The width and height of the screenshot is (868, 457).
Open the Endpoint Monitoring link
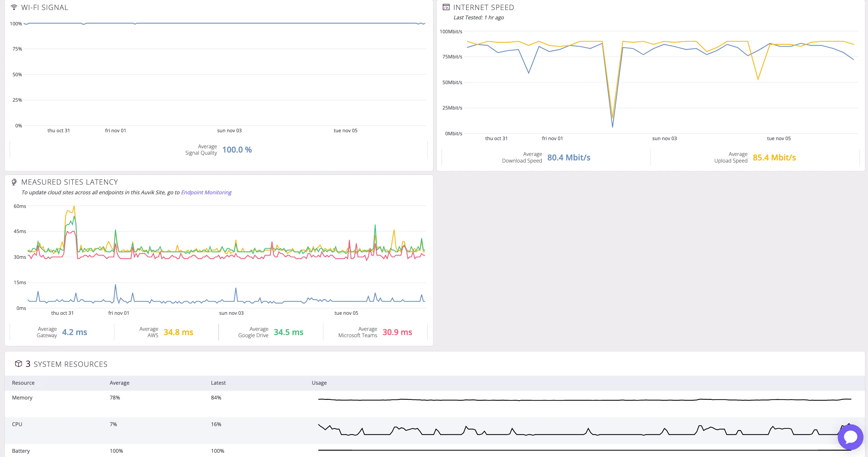[206, 192]
